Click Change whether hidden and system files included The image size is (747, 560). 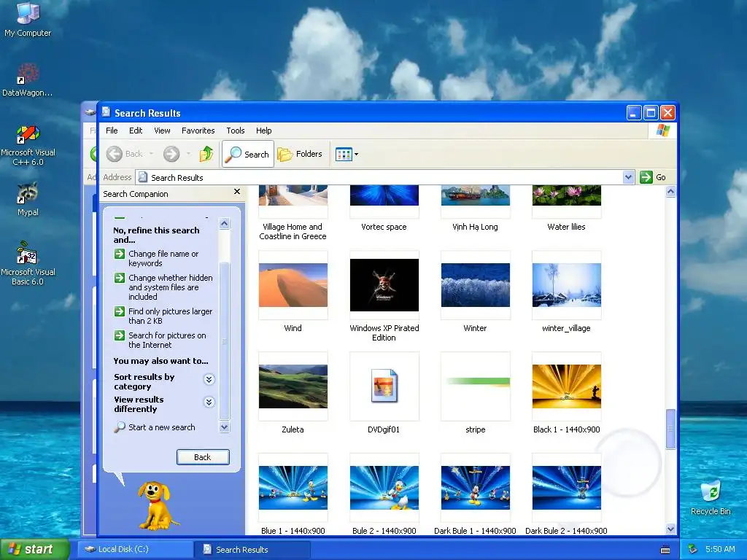[x=163, y=287]
